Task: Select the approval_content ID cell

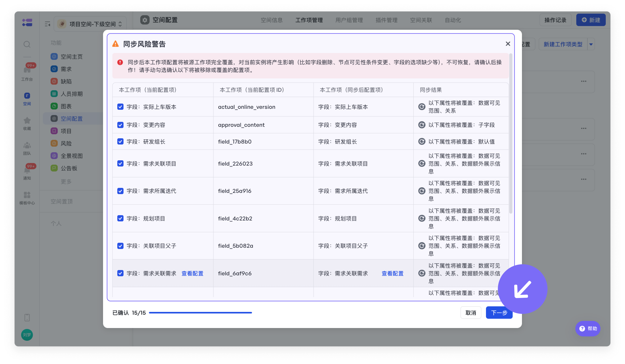Action: [x=263, y=125]
